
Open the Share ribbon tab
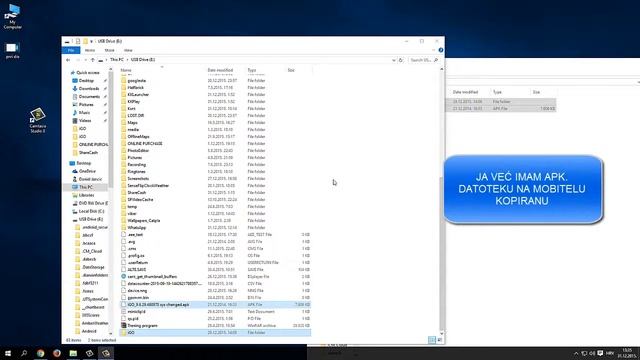coord(109,50)
